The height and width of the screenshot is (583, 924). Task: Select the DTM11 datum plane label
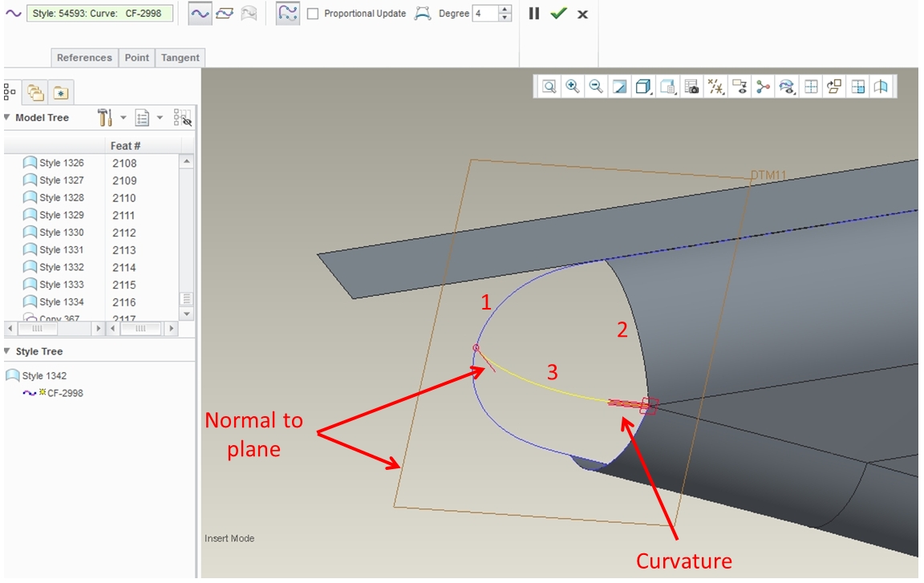click(768, 176)
